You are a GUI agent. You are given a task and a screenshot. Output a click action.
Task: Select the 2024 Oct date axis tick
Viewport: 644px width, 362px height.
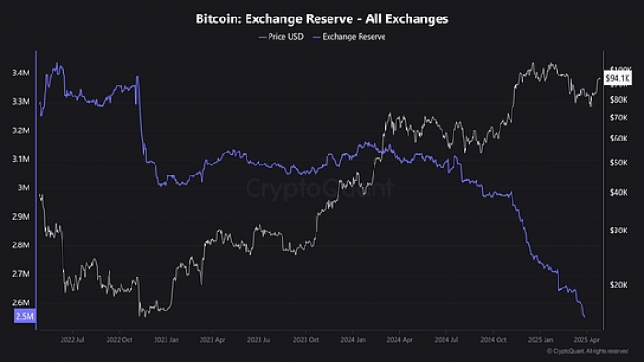(493, 340)
